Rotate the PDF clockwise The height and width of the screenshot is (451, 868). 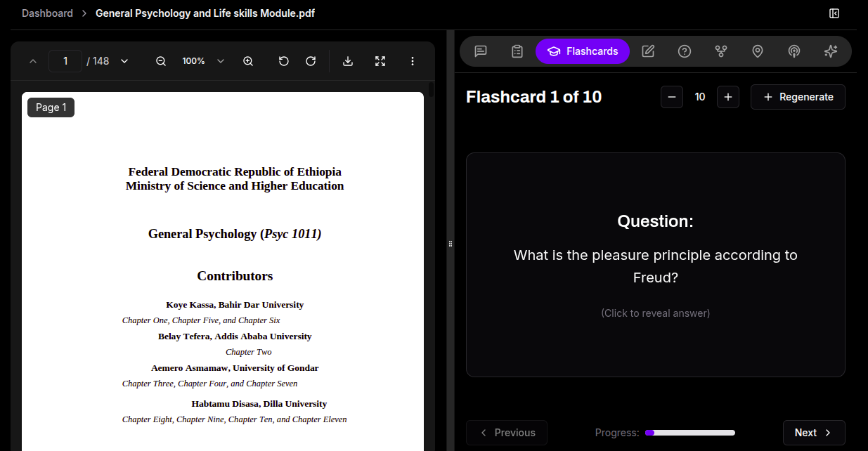[311, 61]
